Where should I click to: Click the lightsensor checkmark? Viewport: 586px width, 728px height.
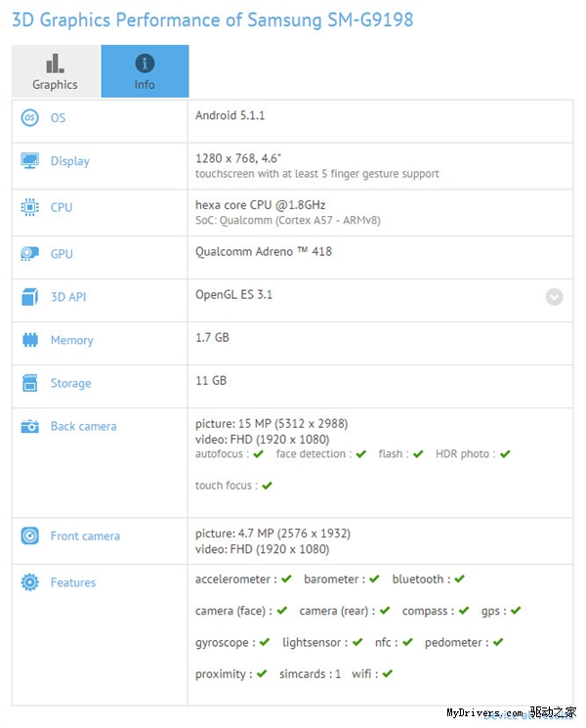tap(357, 642)
